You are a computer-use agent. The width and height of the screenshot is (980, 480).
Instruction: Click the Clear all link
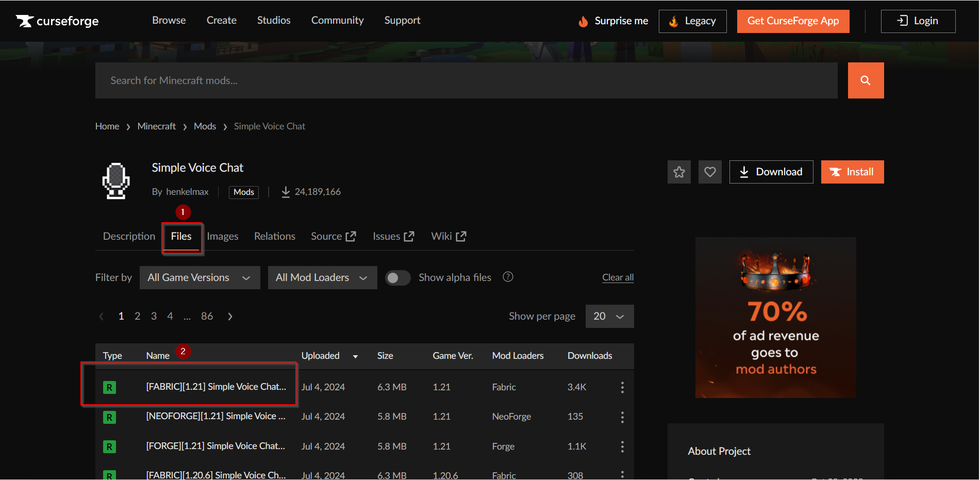click(x=618, y=277)
